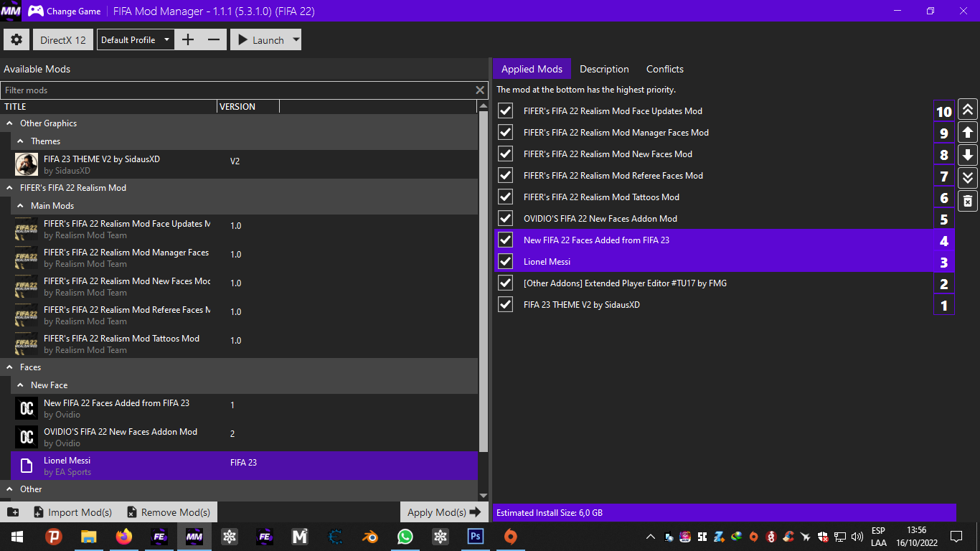Click Import Mod(s) button
Screen dimensions: 980x551
(x=72, y=512)
